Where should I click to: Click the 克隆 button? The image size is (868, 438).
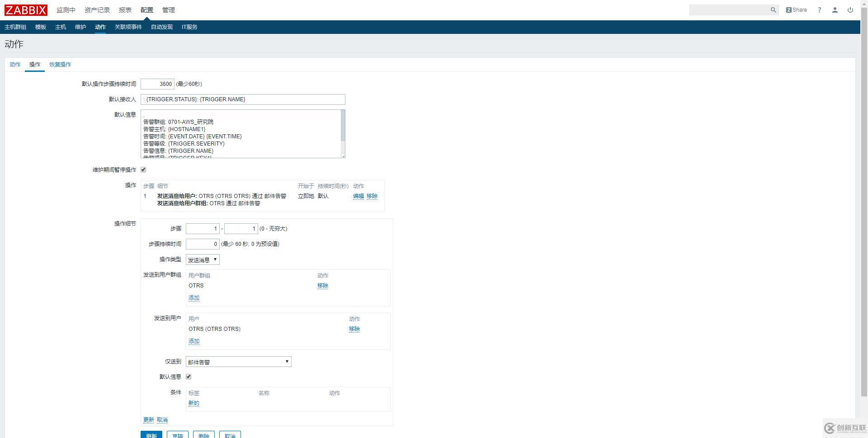[x=178, y=435]
